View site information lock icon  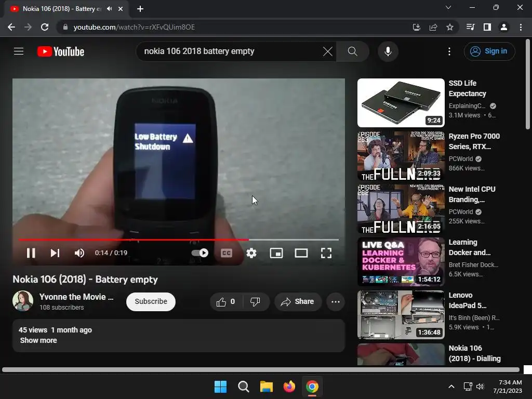(65, 27)
